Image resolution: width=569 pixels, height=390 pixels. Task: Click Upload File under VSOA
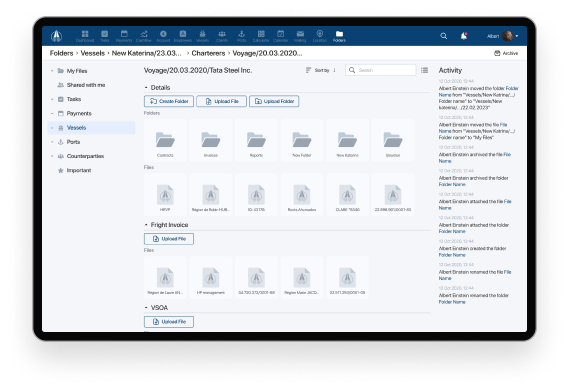pos(169,322)
